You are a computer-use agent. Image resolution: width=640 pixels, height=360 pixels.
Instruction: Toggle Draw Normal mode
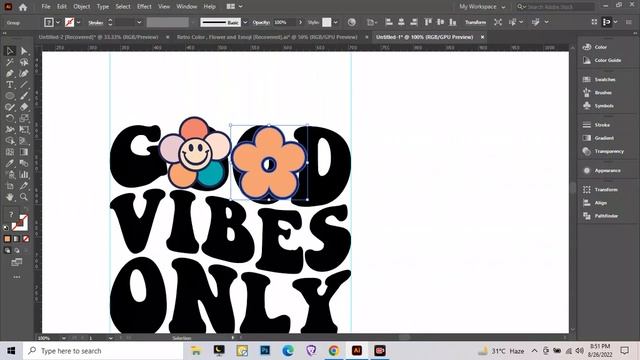point(7,250)
